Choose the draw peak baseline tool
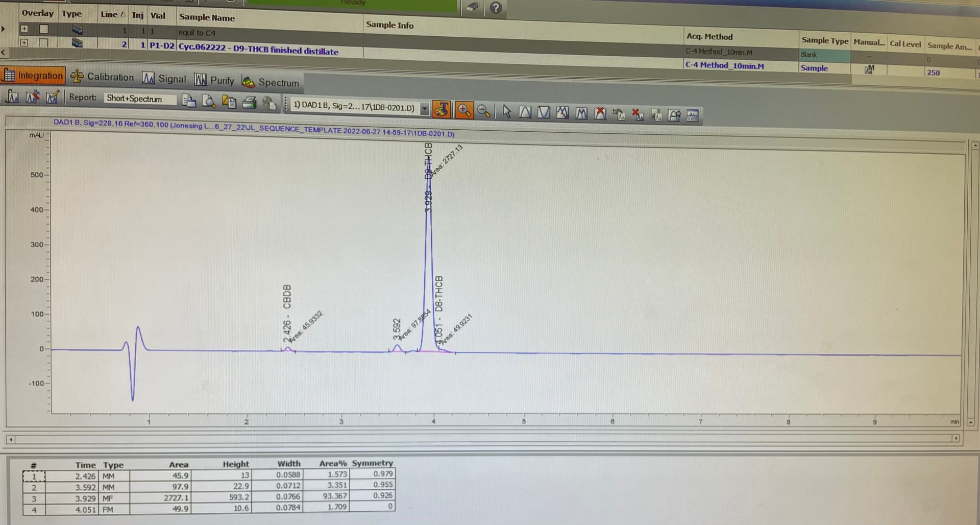This screenshot has width=980, height=525. 525,112
